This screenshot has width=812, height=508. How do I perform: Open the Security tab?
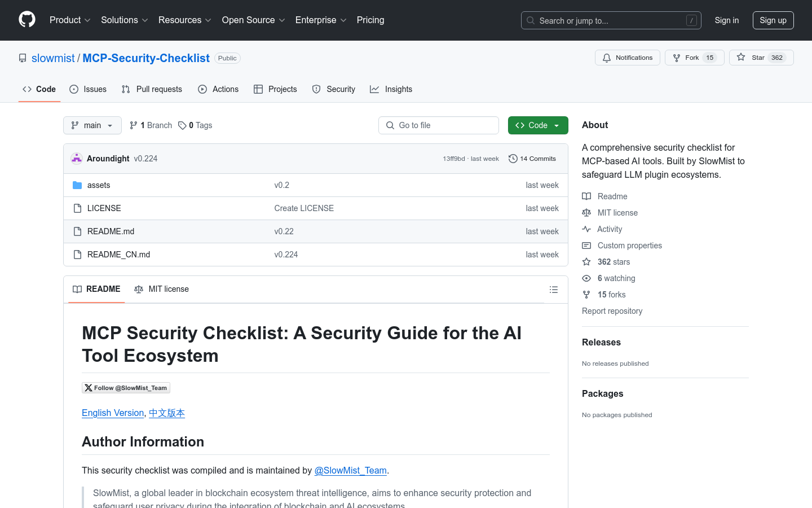[x=334, y=89]
